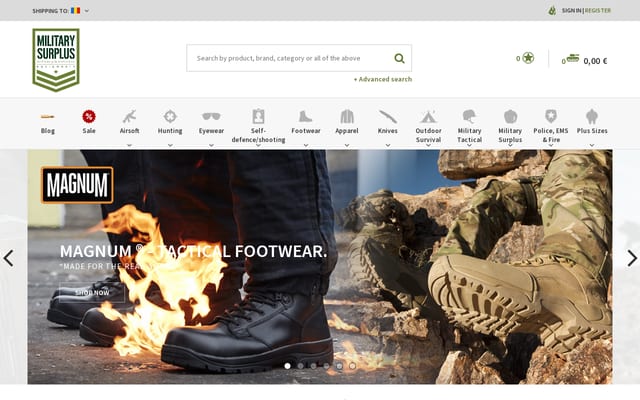
Task: Click the Hunting crosshair icon
Action: point(170,117)
